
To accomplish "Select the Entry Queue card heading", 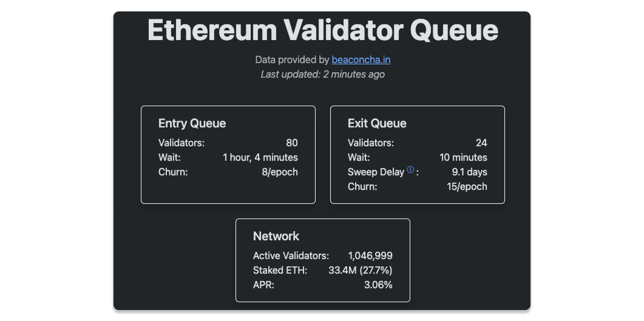I will pyautogui.click(x=192, y=123).
